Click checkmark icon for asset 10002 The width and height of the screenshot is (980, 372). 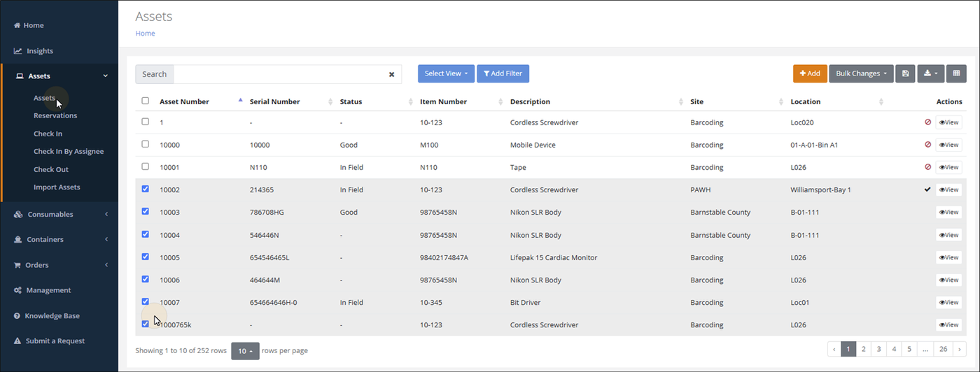tap(928, 189)
